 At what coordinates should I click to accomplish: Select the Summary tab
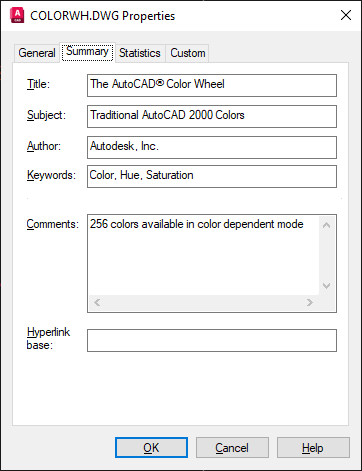(87, 52)
